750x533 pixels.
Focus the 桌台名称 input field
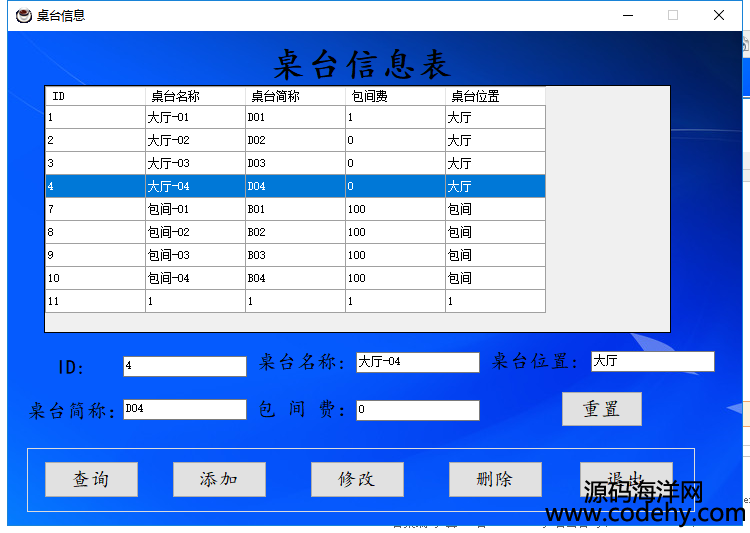(x=418, y=362)
